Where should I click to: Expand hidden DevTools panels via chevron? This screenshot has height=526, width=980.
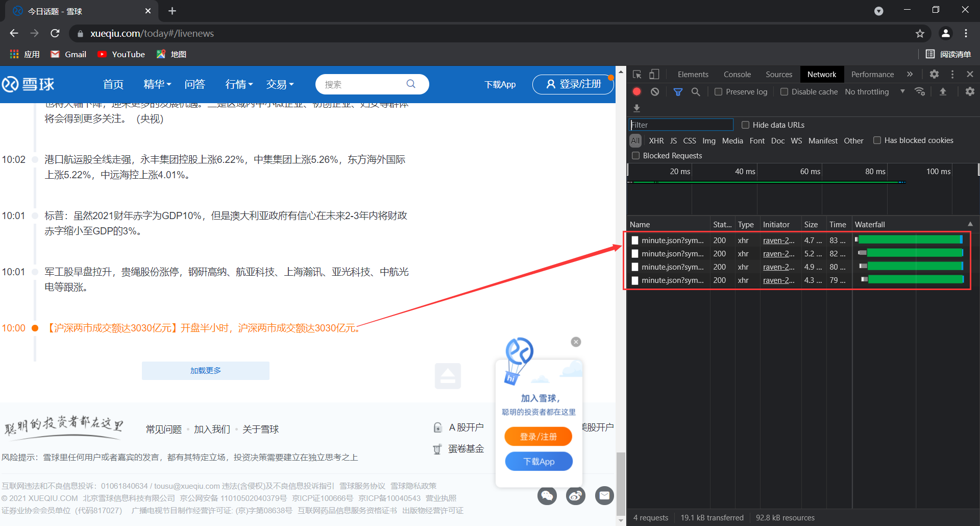point(910,74)
